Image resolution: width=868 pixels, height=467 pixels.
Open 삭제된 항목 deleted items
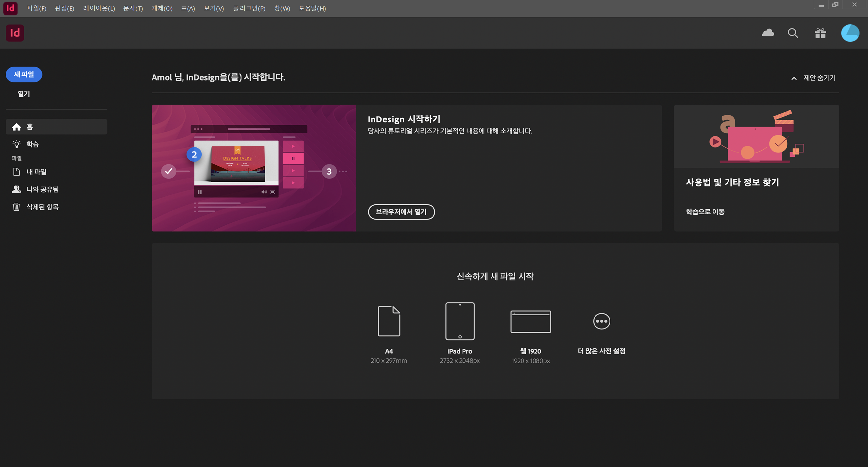coord(42,207)
